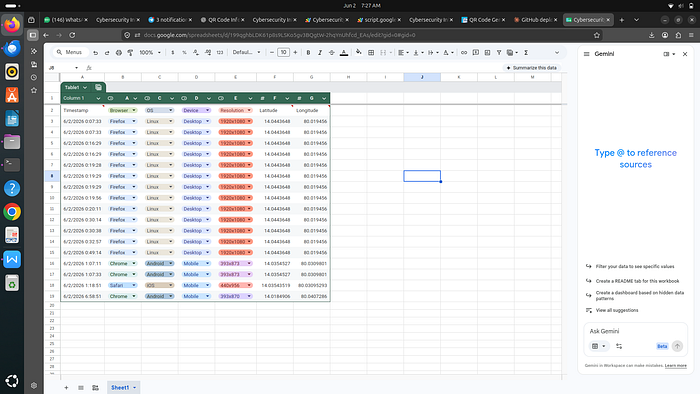Click the font size field showing 10
This screenshot has width=700, height=394.
point(283,53)
